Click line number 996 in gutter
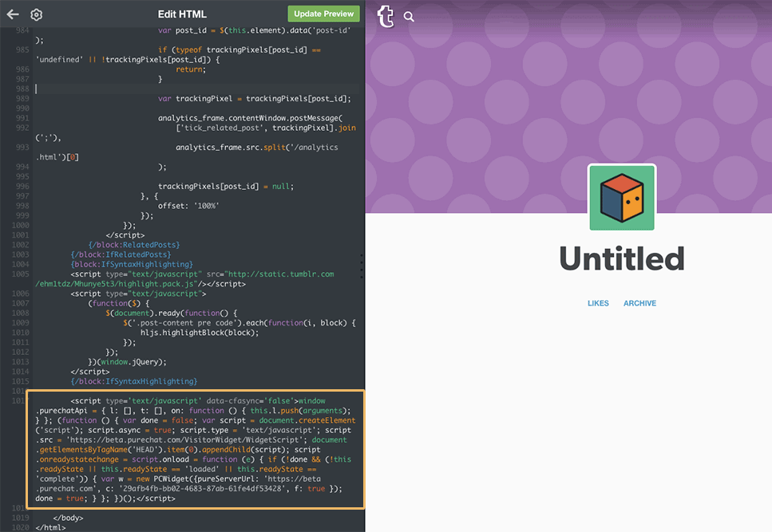The height and width of the screenshot is (532, 772). (x=22, y=187)
